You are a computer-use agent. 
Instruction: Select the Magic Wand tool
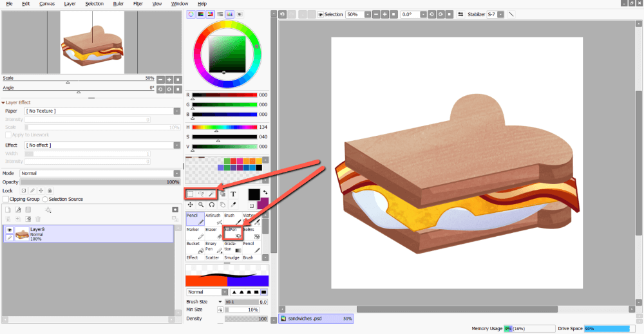[211, 194]
